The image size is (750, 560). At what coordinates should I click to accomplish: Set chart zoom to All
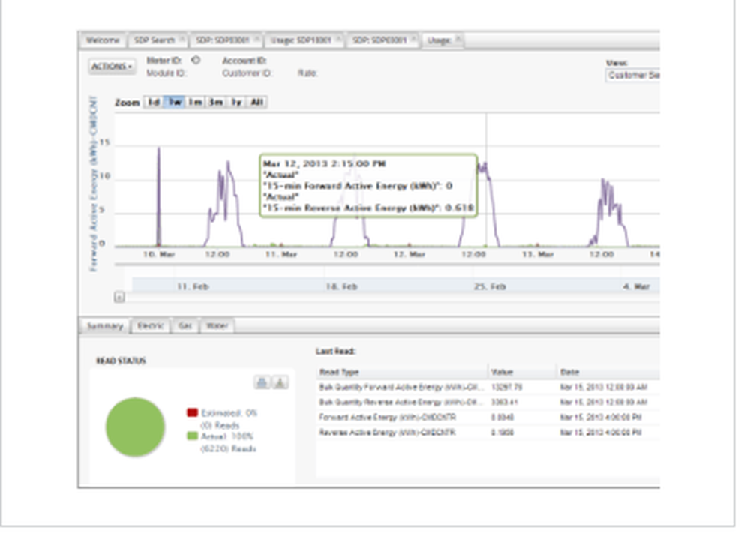pos(256,102)
